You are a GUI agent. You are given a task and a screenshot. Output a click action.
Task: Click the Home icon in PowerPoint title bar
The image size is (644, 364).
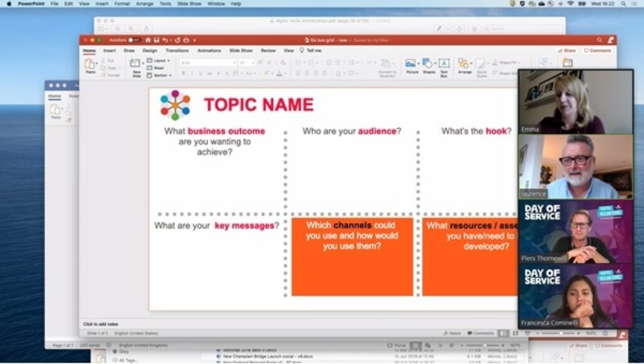coord(148,40)
